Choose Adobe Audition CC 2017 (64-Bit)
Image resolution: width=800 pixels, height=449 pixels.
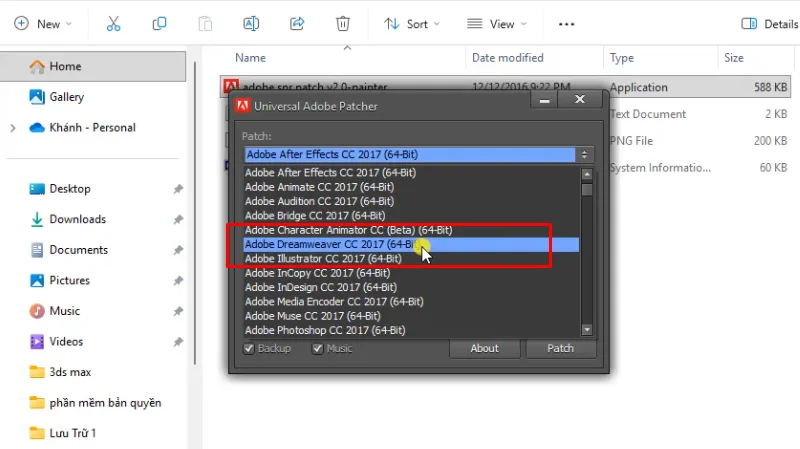click(x=412, y=201)
